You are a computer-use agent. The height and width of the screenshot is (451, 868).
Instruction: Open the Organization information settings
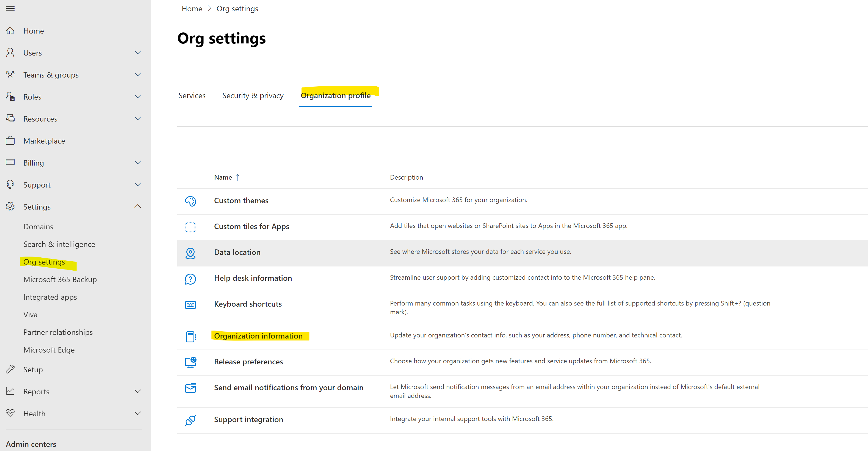coord(258,335)
